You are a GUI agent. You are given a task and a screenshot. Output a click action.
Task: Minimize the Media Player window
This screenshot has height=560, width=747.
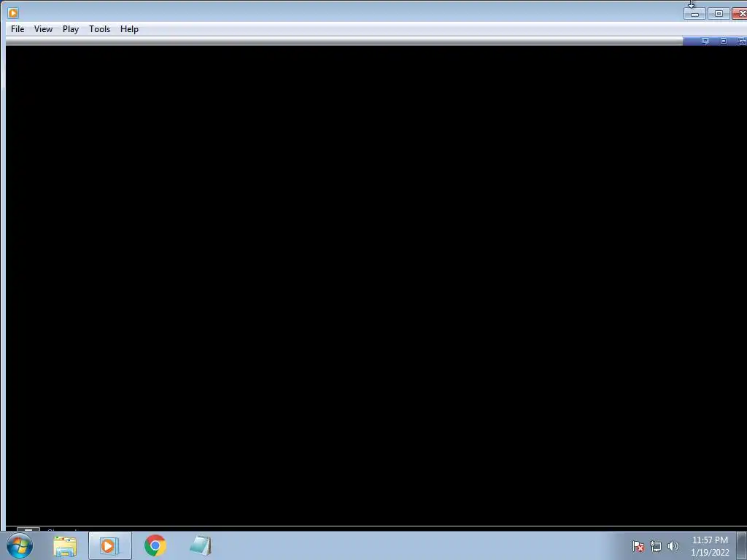(x=694, y=14)
